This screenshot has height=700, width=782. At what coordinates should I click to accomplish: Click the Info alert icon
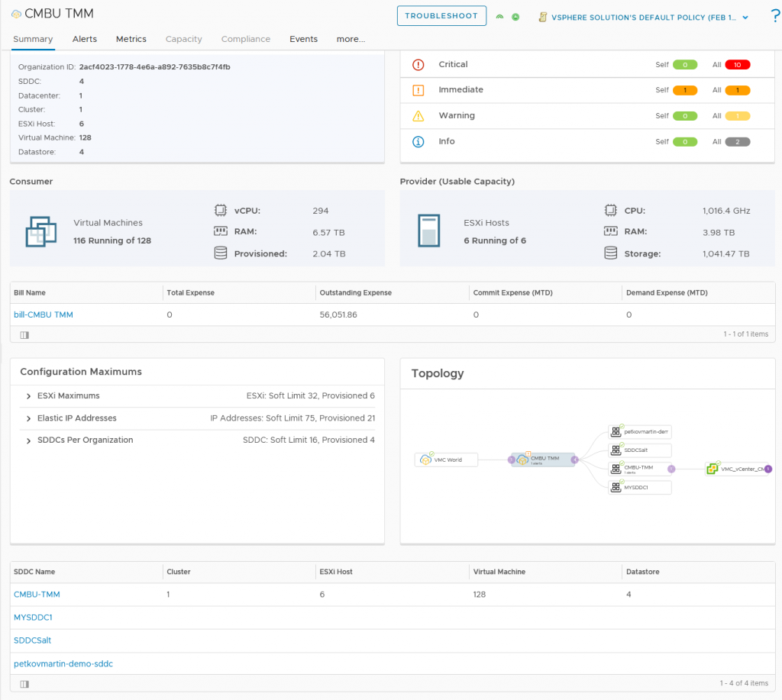(x=418, y=141)
